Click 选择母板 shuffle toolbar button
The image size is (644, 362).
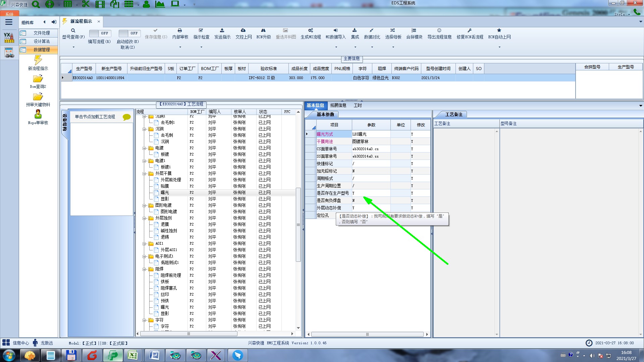pyautogui.click(x=393, y=34)
